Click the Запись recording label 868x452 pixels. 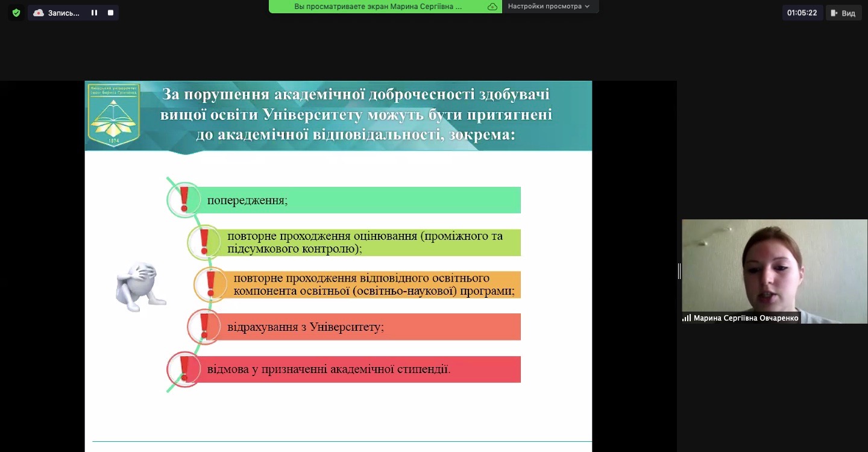click(x=63, y=13)
